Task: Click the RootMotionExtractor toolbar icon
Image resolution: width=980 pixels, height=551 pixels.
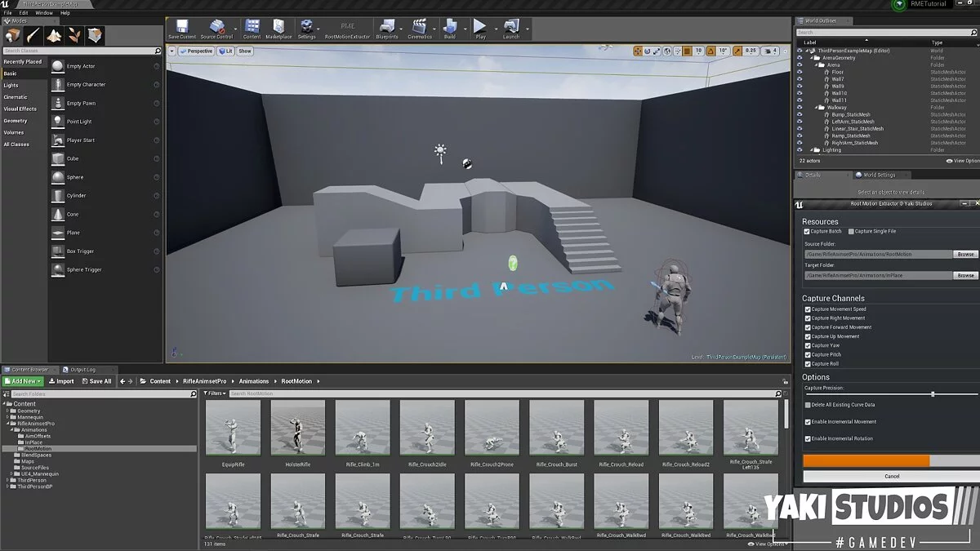Action: (347, 29)
